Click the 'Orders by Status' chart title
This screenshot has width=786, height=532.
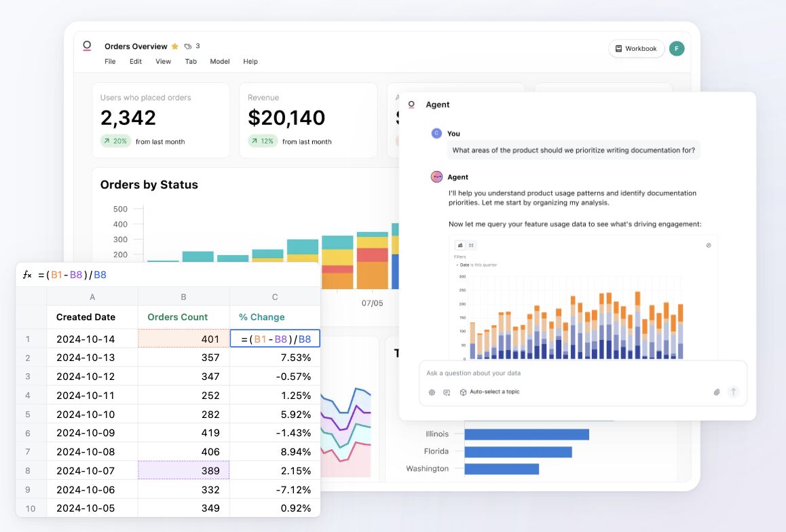[149, 185]
